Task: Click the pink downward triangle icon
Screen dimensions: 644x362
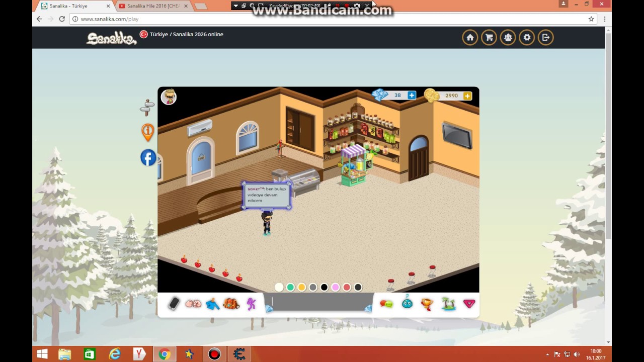Action: [x=469, y=304]
